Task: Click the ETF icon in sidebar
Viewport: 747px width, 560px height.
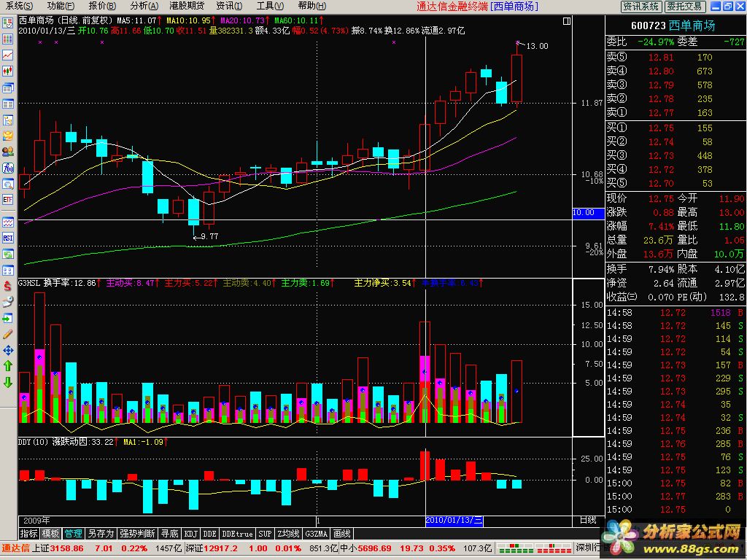Action: pos(7,200)
